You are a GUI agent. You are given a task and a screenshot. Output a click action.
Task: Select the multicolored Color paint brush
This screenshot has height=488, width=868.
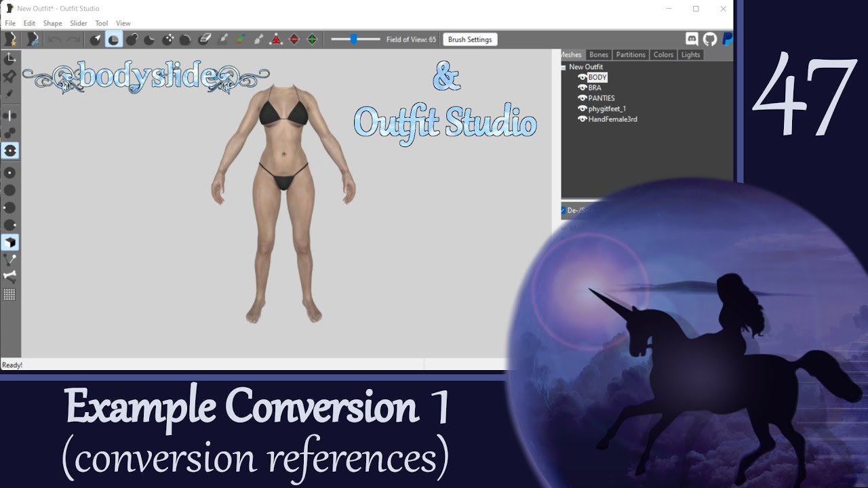coord(240,39)
